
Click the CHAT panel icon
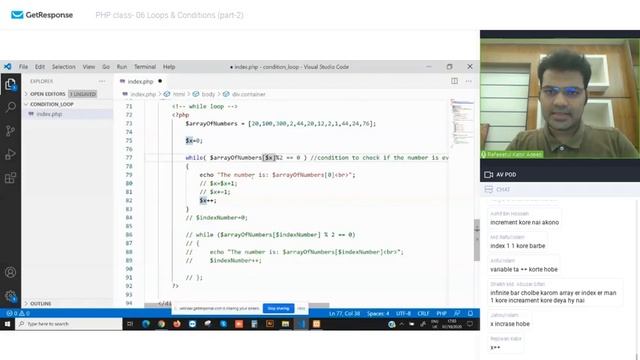(x=489, y=189)
